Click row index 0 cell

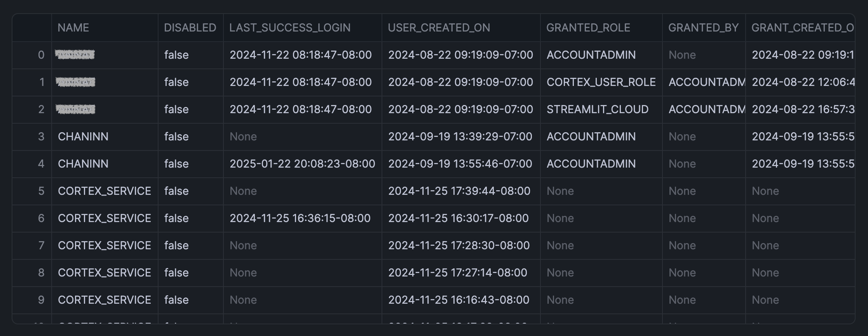pos(41,55)
